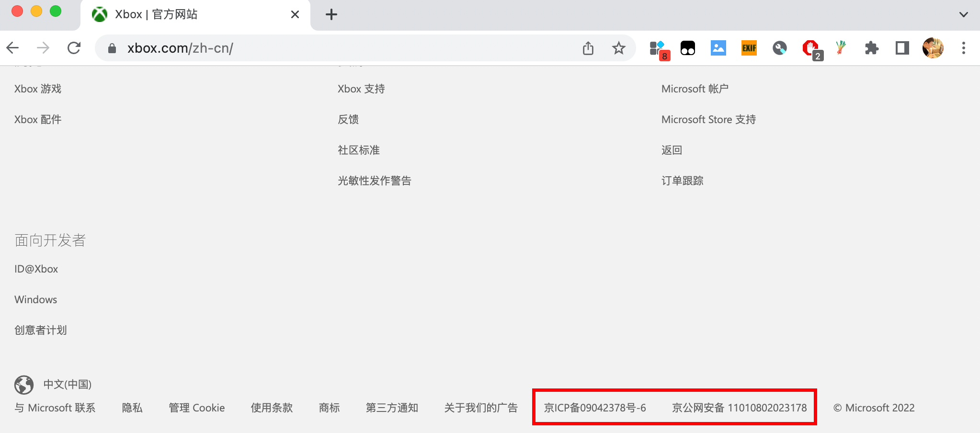The width and height of the screenshot is (980, 433).
Task: Open the green leaf extension icon
Action: coord(841,48)
